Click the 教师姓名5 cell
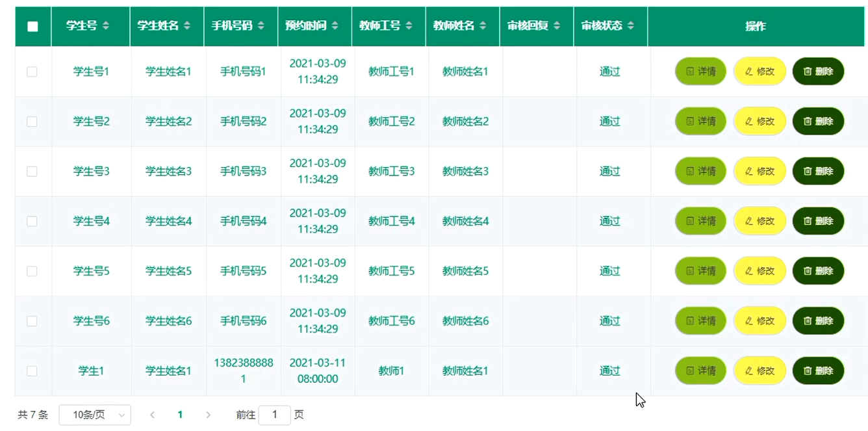868x431 pixels. click(x=465, y=271)
